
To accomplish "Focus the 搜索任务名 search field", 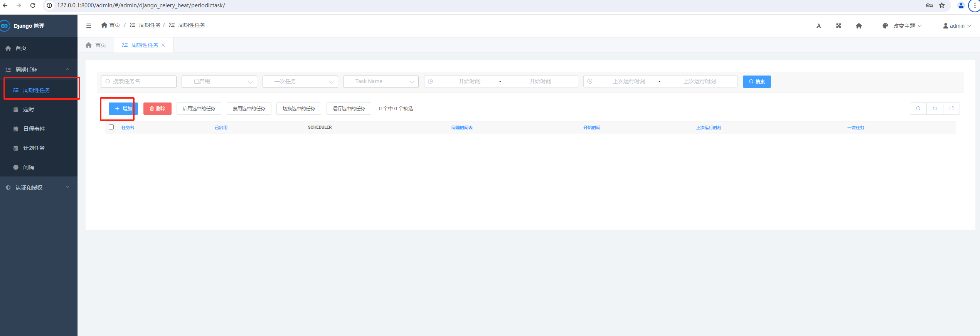I will [x=139, y=81].
